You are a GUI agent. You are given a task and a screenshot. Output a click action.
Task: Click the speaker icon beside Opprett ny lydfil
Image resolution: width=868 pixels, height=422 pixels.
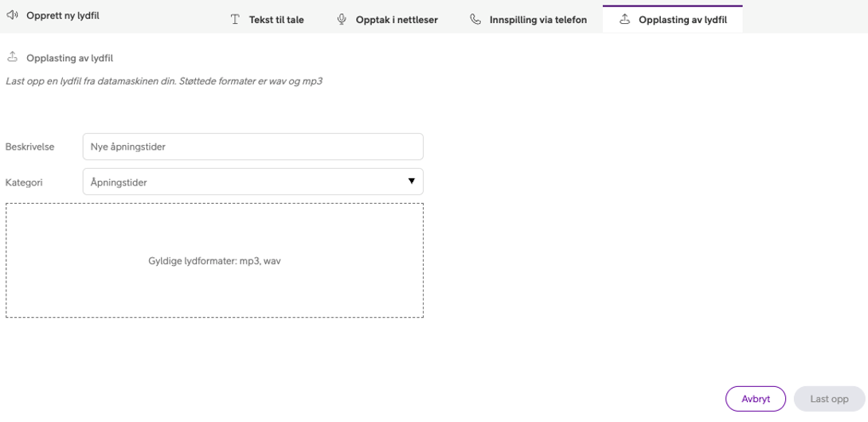pyautogui.click(x=12, y=16)
